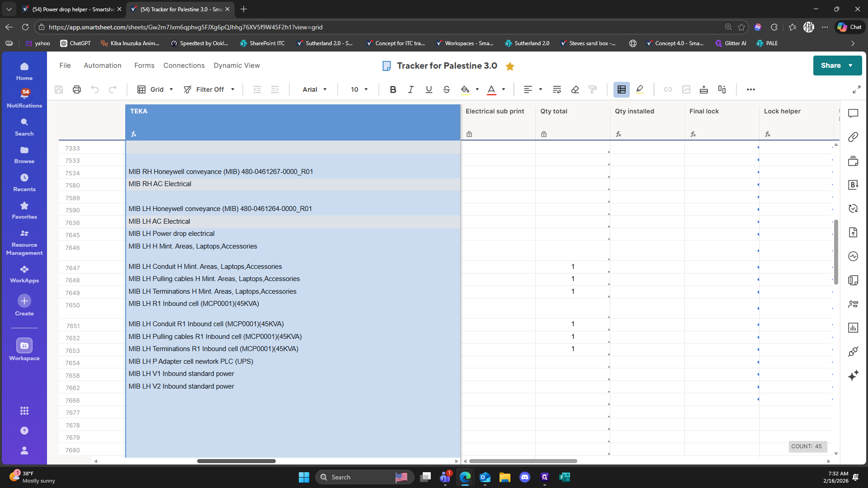Open the Automation menu
Screen dimensions: 868x488
pos(103,66)
